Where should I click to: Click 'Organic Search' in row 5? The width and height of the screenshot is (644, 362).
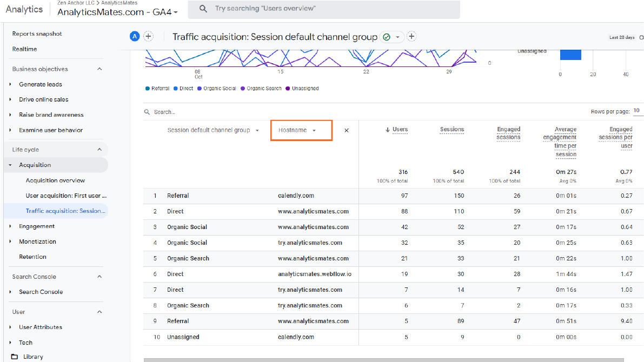coord(188,259)
